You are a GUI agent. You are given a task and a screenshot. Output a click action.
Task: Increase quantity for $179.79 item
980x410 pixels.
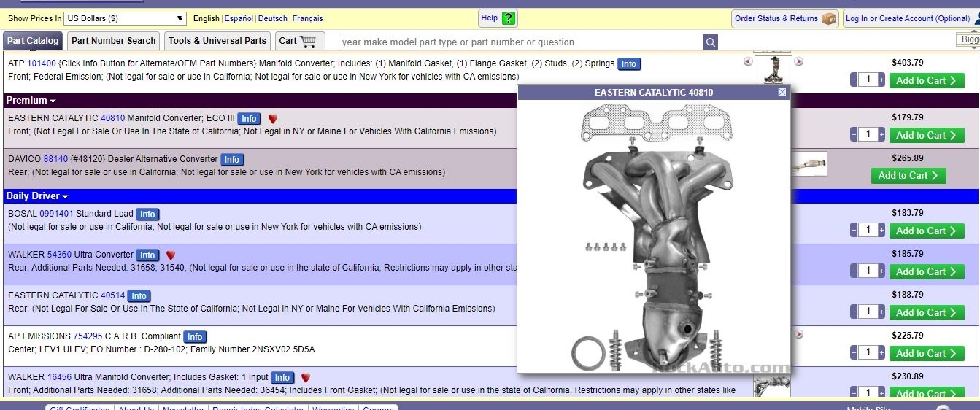[881, 135]
